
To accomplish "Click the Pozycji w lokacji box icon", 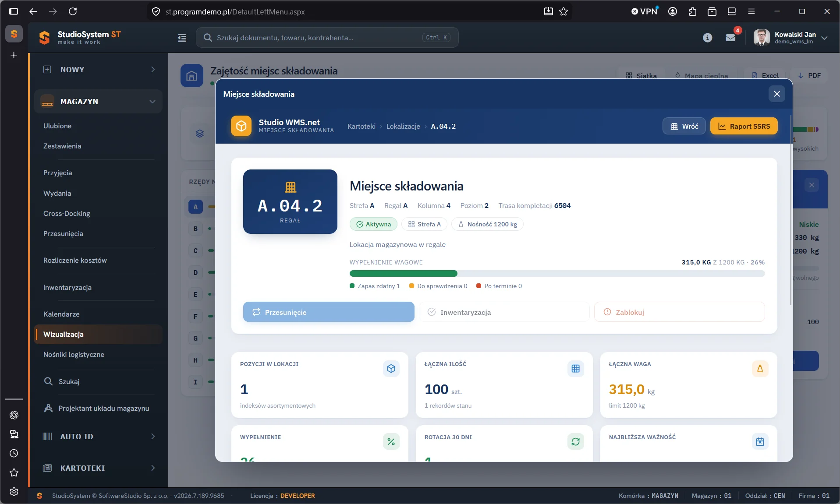I will pos(391,369).
